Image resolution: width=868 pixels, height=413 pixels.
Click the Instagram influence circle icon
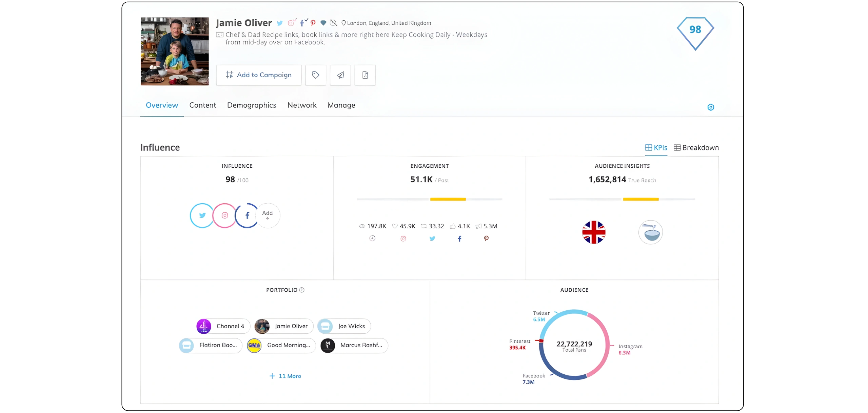[x=224, y=215]
